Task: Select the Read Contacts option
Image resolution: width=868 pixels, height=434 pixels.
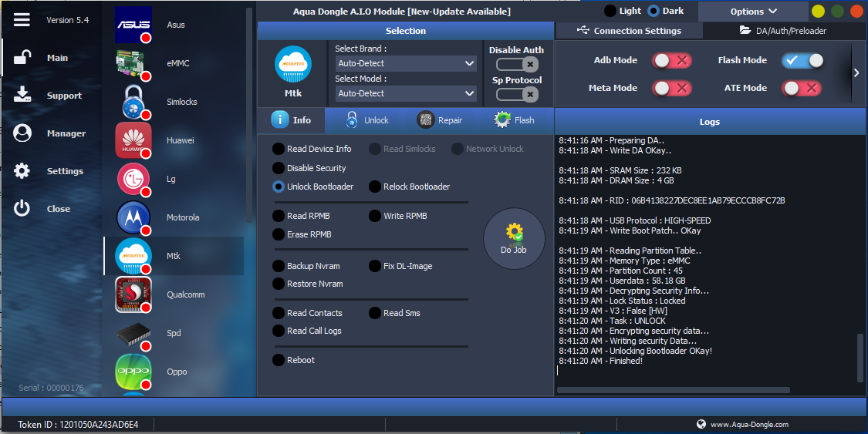Action: [x=307, y=313]
